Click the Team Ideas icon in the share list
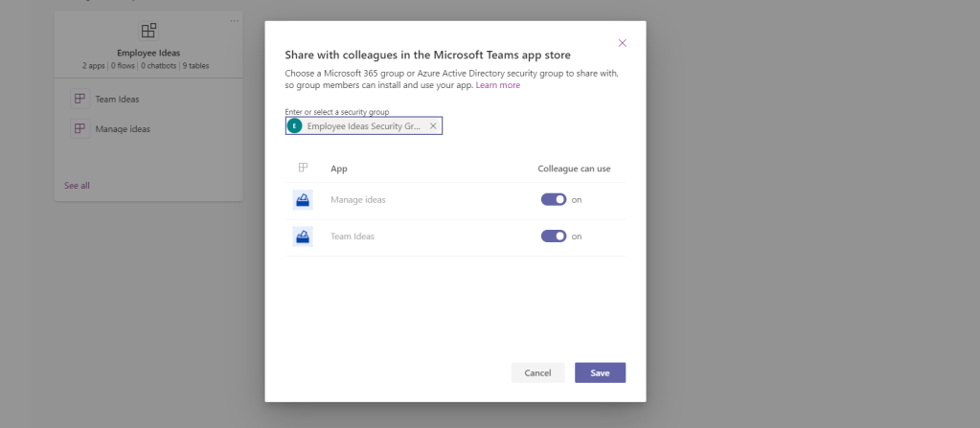This screenshot has width=980, height=428. pos(303,237)
